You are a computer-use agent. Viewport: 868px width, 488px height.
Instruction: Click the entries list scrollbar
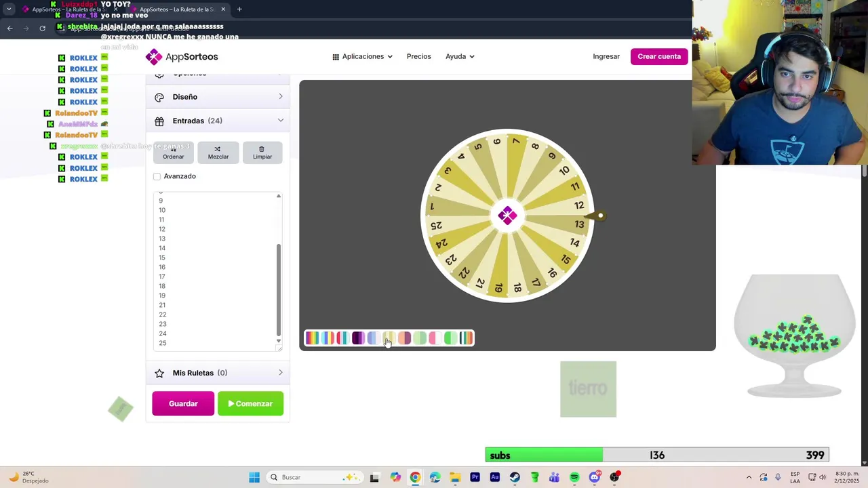[x=278, y=289]
